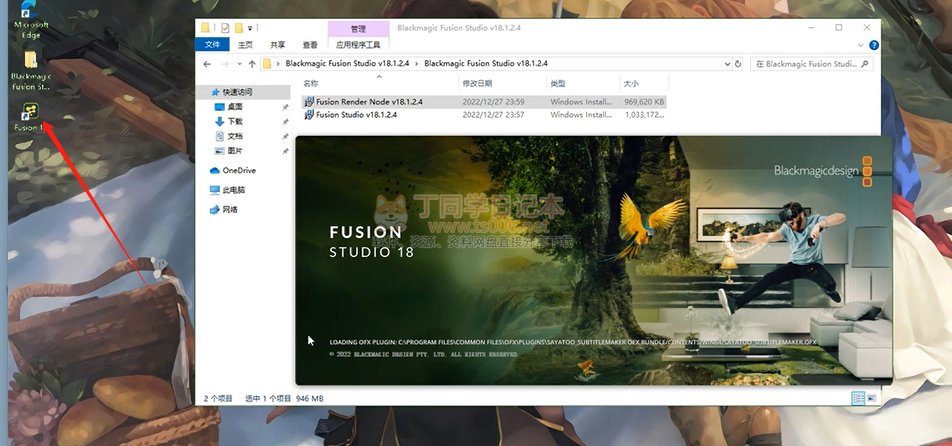Click the folder icon in Explorer title bar

[206, 28]
